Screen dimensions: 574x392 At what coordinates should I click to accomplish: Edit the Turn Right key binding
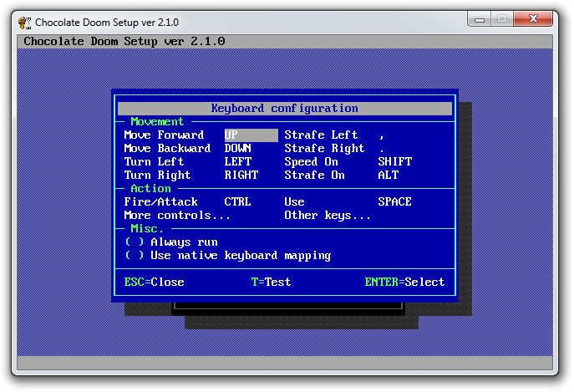click(x=241, y=176)
